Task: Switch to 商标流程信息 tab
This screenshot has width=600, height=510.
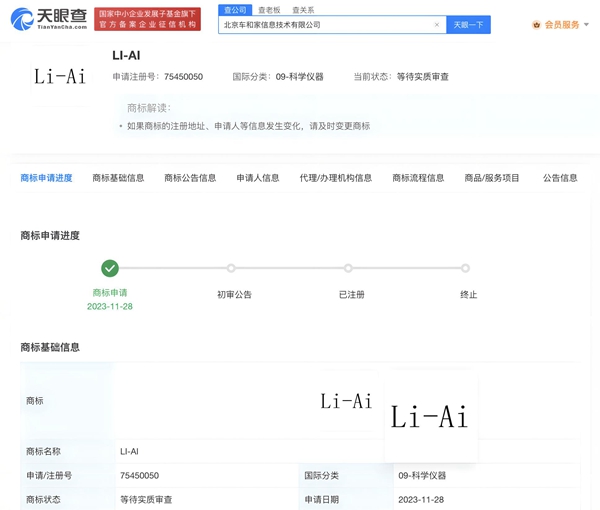Action: pos(418,178)
